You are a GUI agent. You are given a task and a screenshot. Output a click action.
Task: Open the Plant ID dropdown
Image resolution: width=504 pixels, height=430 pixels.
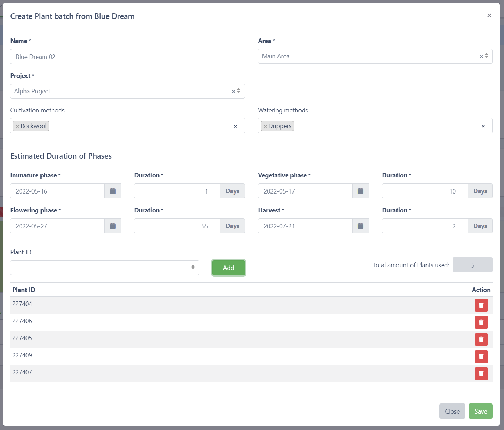pyautogui.click(x=105, y=268)
